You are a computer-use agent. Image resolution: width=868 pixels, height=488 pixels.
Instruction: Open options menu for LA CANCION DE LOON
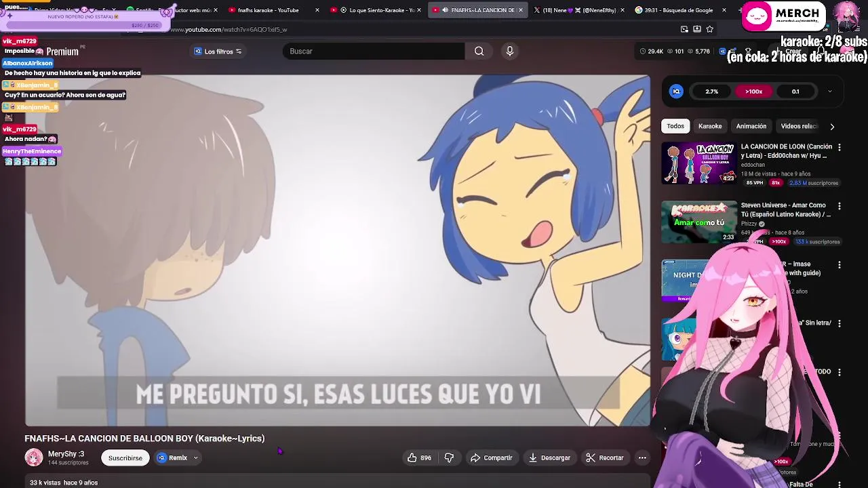840,147
